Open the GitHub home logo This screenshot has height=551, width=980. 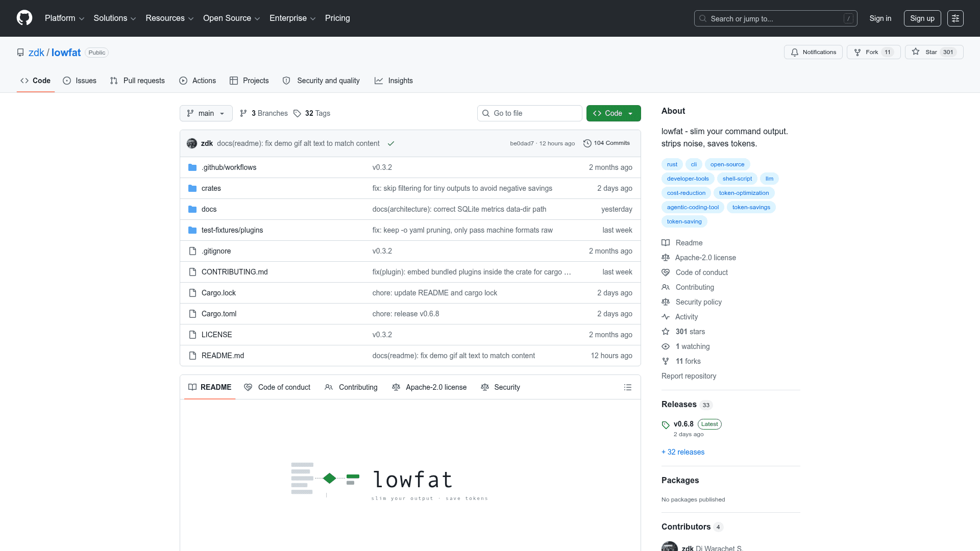(24, 18)
